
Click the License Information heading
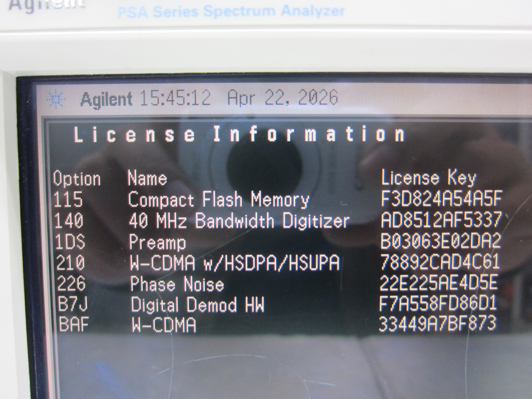pos(239,134)
